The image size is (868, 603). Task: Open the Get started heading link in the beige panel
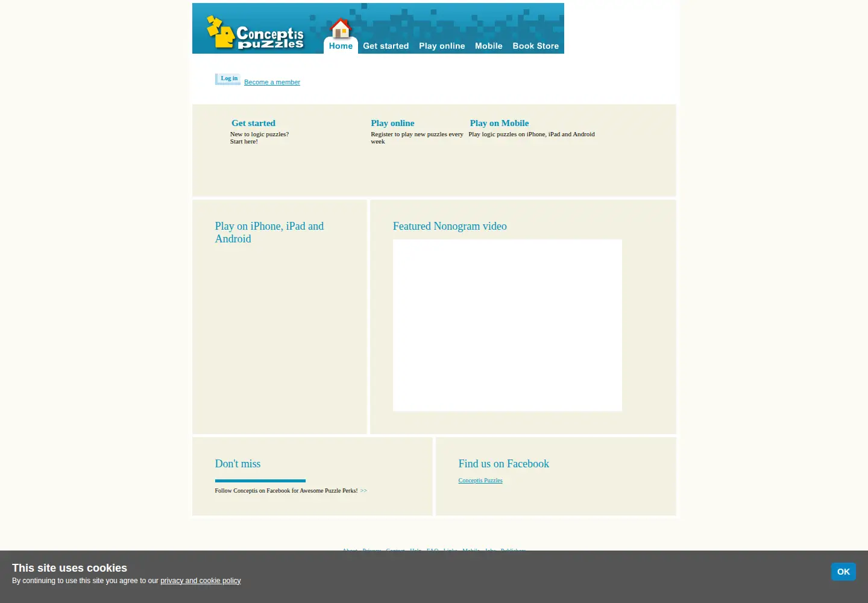pos(253,123)
